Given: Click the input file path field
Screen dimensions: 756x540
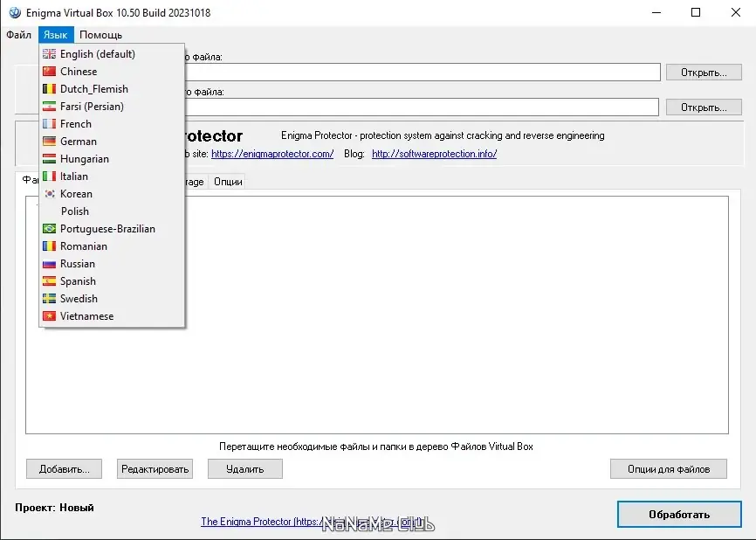Looking at the screenshot, I should (x=422, y=73).
